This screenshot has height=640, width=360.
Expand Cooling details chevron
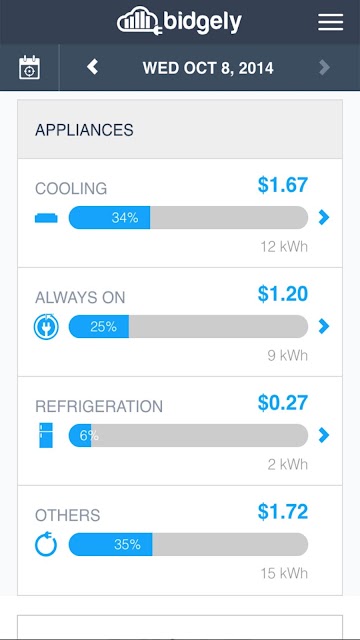coord(324,218)
